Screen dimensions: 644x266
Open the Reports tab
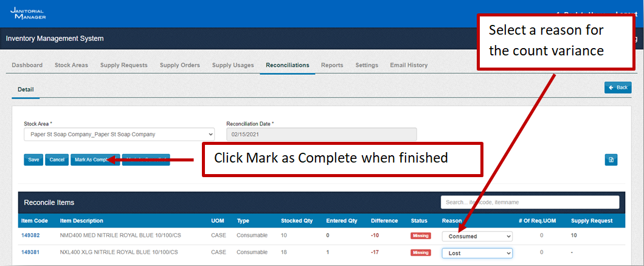pyautogui.click(x=332, y=65)
